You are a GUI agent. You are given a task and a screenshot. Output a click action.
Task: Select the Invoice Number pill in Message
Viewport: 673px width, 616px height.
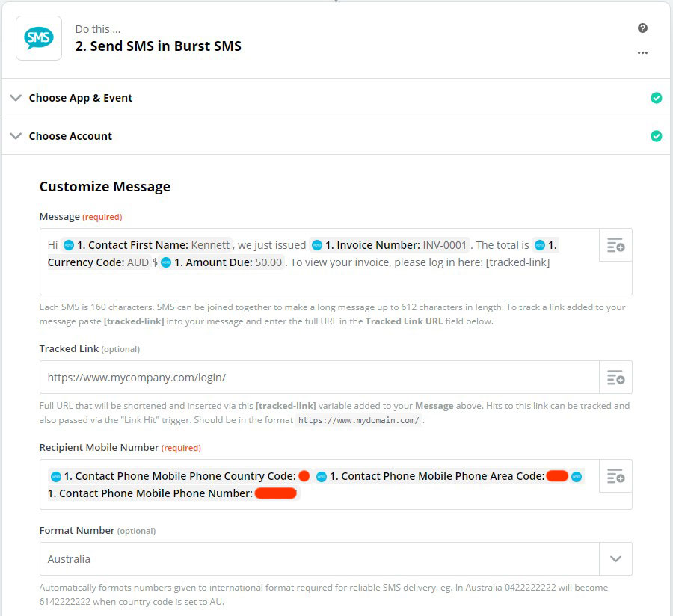coord(390,245)
